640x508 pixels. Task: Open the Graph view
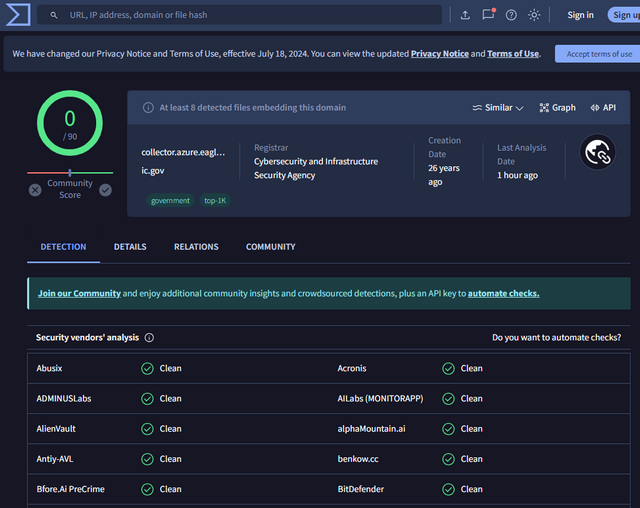click(558, 108)
